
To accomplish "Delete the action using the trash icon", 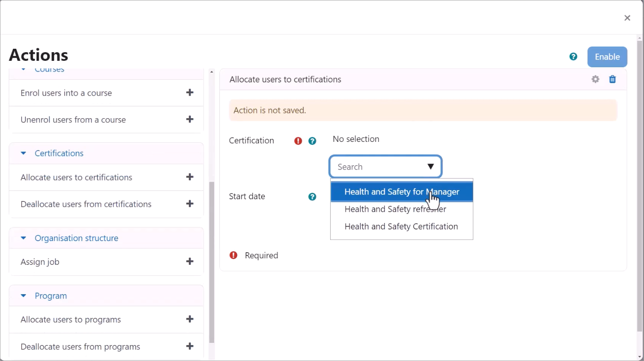I will 613,79.
